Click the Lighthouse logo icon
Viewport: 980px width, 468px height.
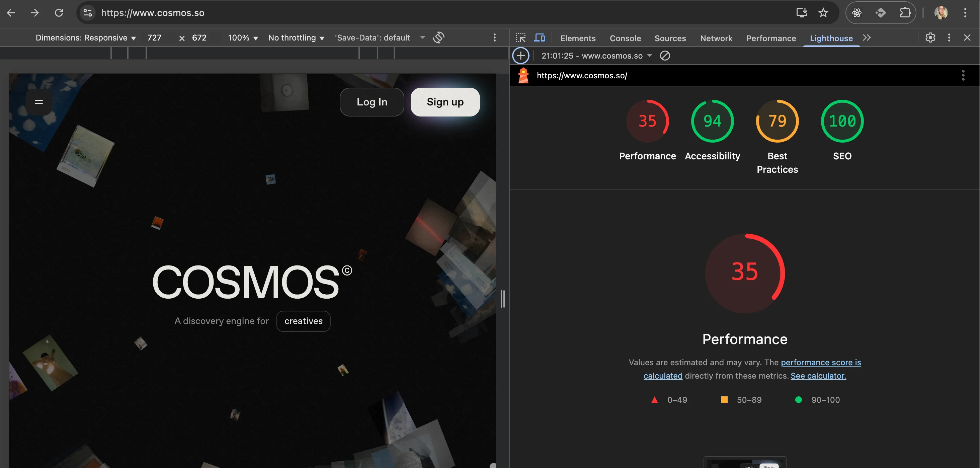pos(523,75)
